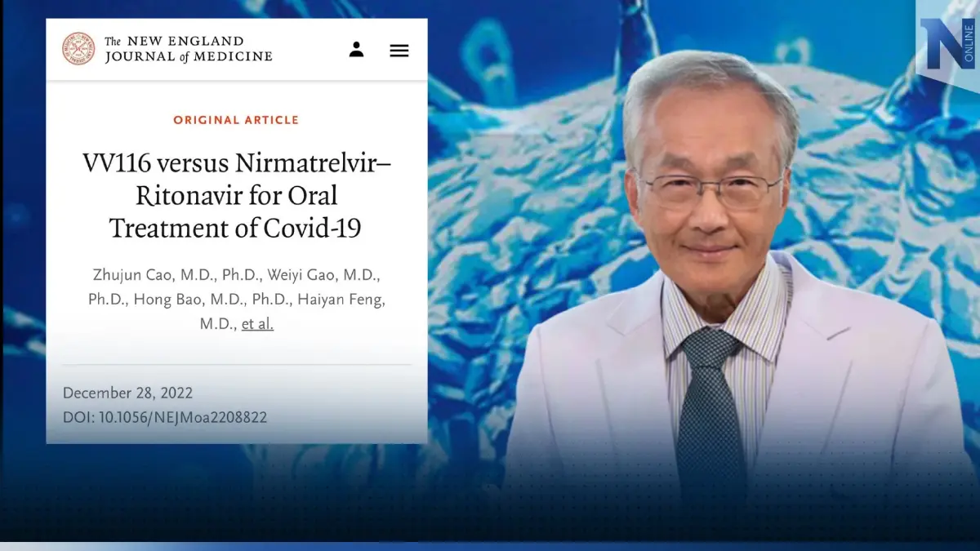Click the DOI 10.1056/NEJMoa2208822 text
The height and width of the screenshot is (551, 980).
[x=165, y=418]
